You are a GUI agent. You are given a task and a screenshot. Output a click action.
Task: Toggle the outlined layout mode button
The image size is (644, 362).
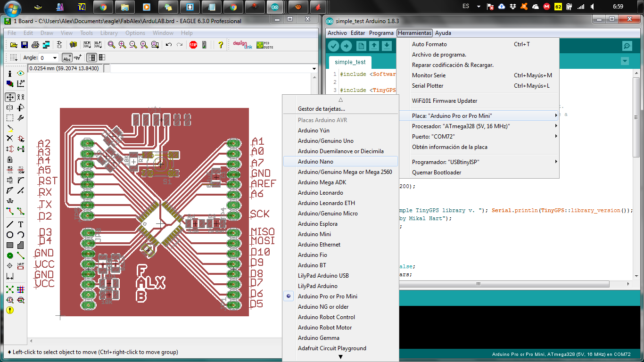coord(92,58)
